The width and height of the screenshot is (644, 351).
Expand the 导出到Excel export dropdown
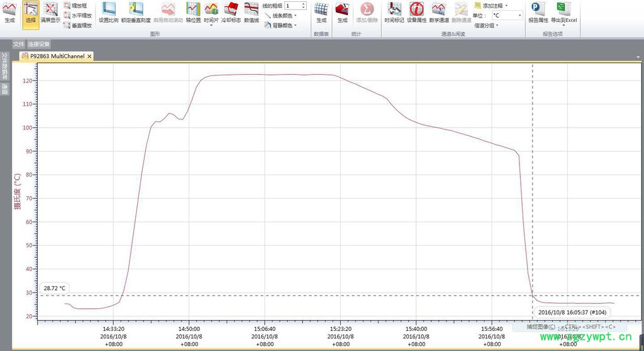tap(563, 20)
